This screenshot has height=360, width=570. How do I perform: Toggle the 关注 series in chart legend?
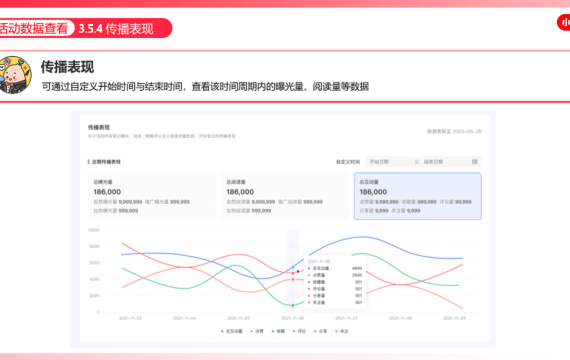click(x=342, y=331)
